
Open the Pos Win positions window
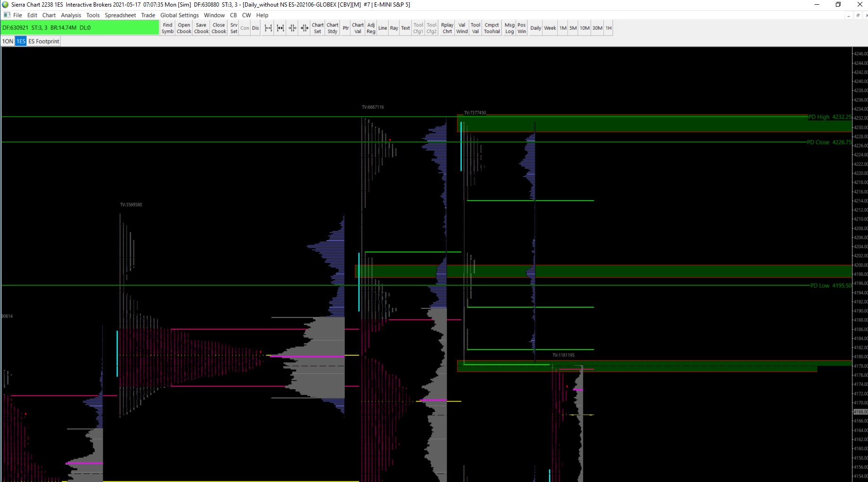[521, 28]
